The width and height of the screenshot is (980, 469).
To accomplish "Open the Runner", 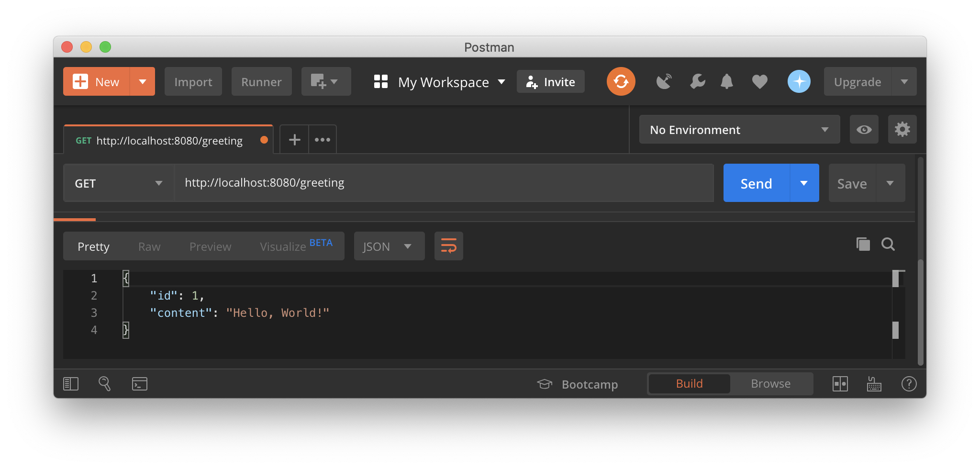I will 261,82.
